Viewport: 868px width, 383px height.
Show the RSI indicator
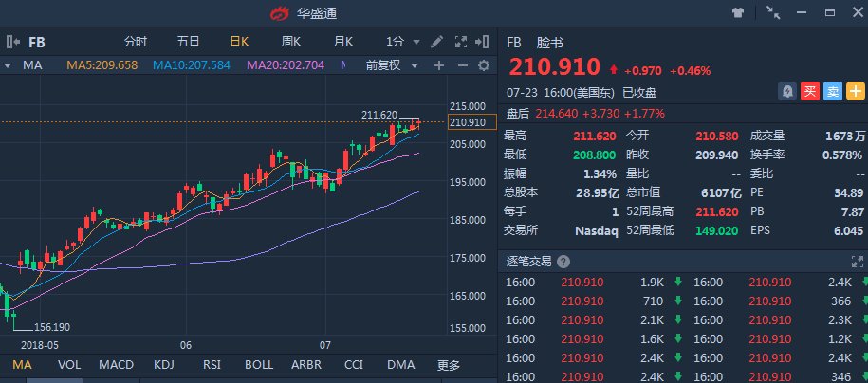click(212, 365)
